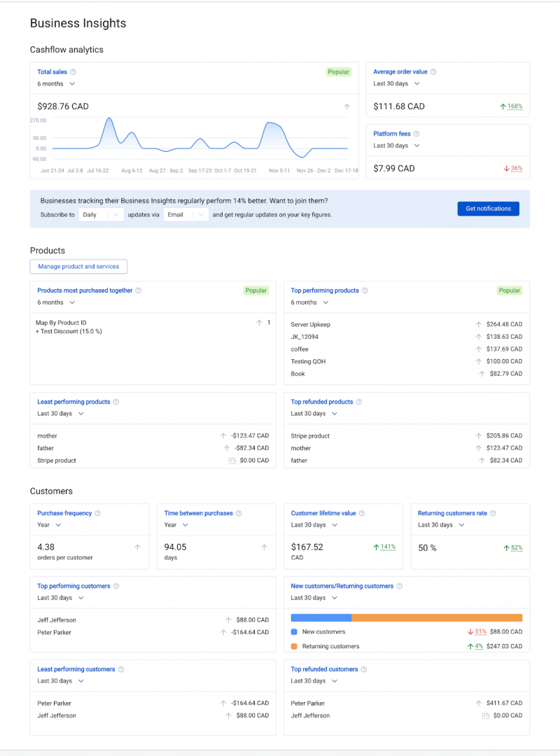Change the Daily subscription frequency dropdown
This screenshot has height=756, width=560.
point(100,215)
